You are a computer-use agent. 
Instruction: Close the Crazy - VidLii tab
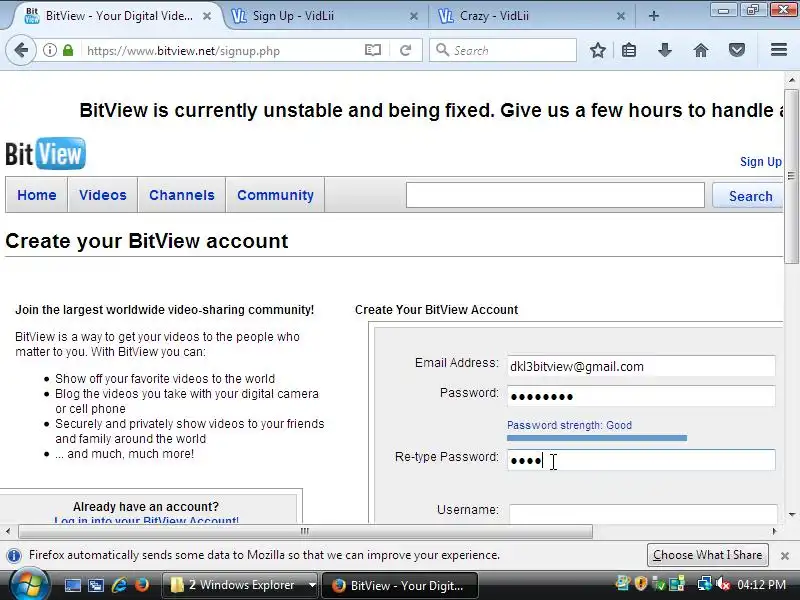[621, 16]
